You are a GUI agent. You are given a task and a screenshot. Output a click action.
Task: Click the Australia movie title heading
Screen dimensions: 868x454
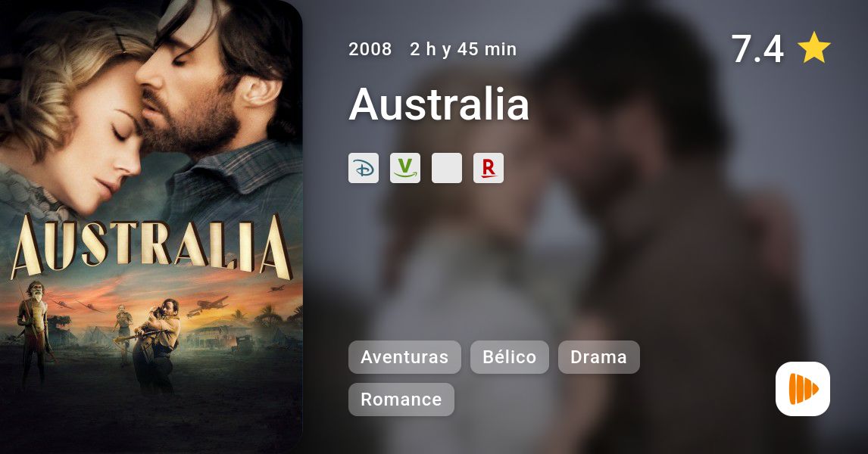click(439, 104)
